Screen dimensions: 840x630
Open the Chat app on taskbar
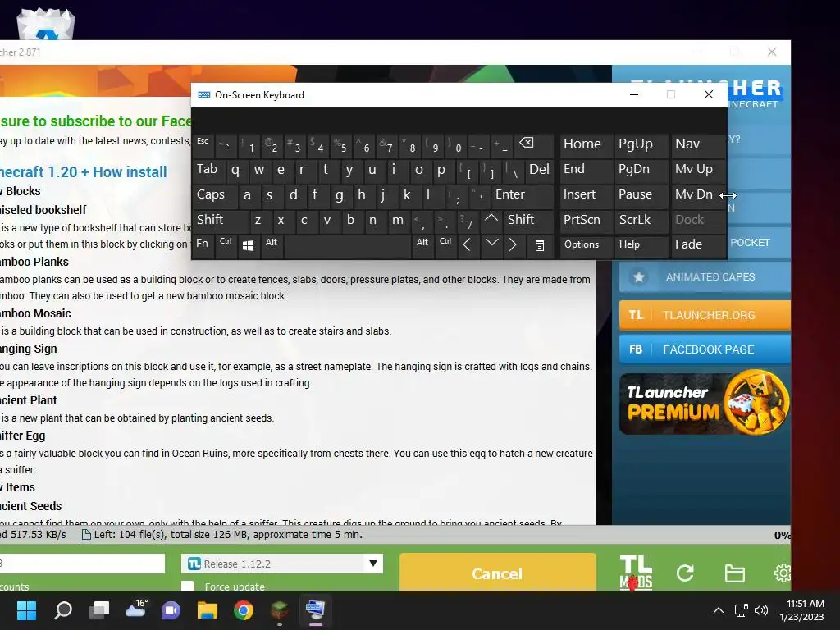pyautogui.click(x=171, y=610)
